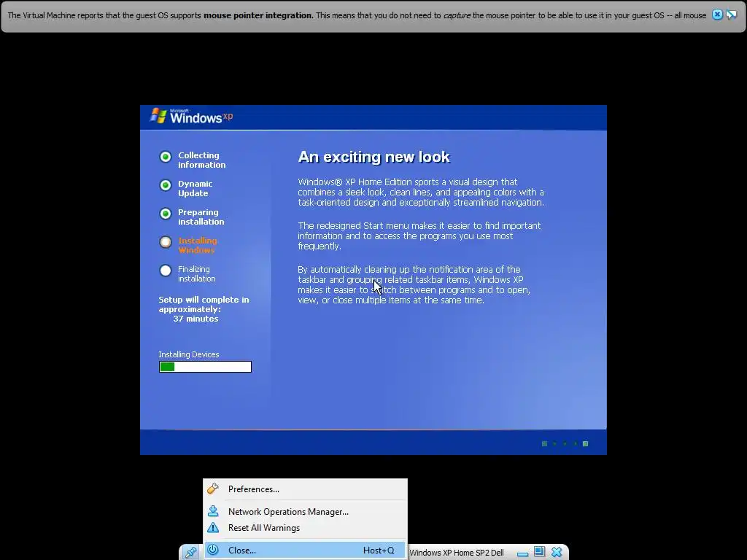This screenshot has height=560, width=747.
Task: Choose Reset All Warnings menu item
Action: tap(305, 528)
